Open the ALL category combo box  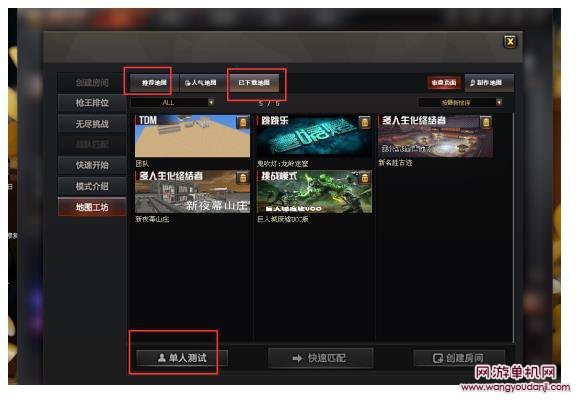[x=173, y=102]
